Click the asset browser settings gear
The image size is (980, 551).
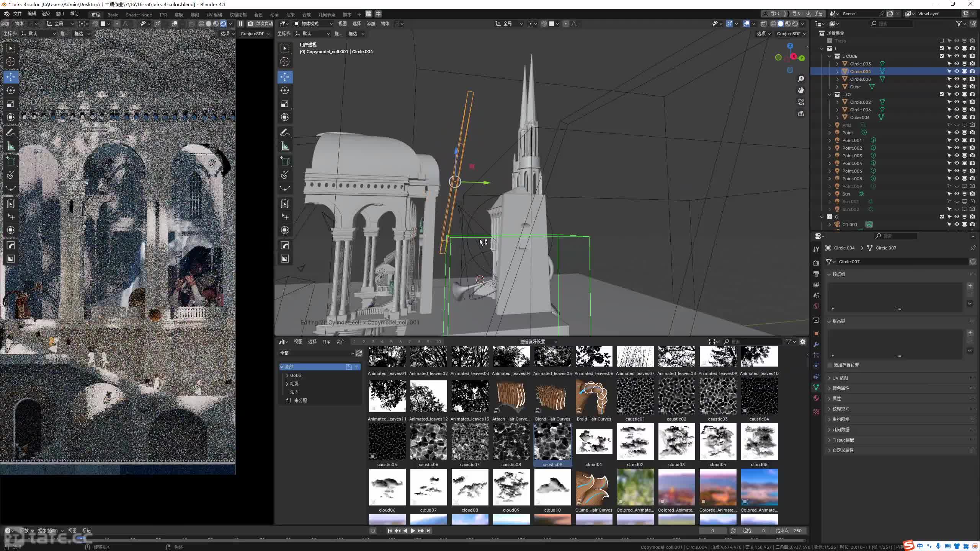[803, 342]
